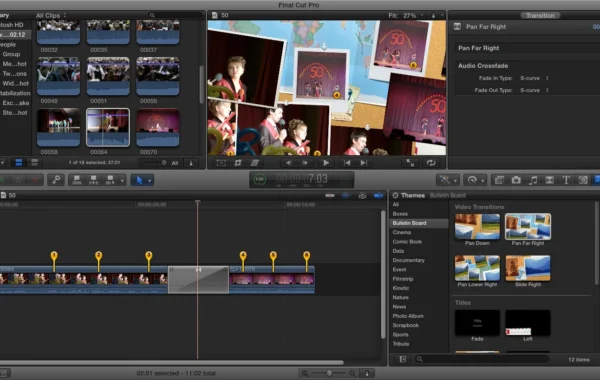Open the edit options dropdown arrow beside Append
Image resolution: width=600 pixels, height=380 pixels.
pyautogui.click(x=122, y=180)
